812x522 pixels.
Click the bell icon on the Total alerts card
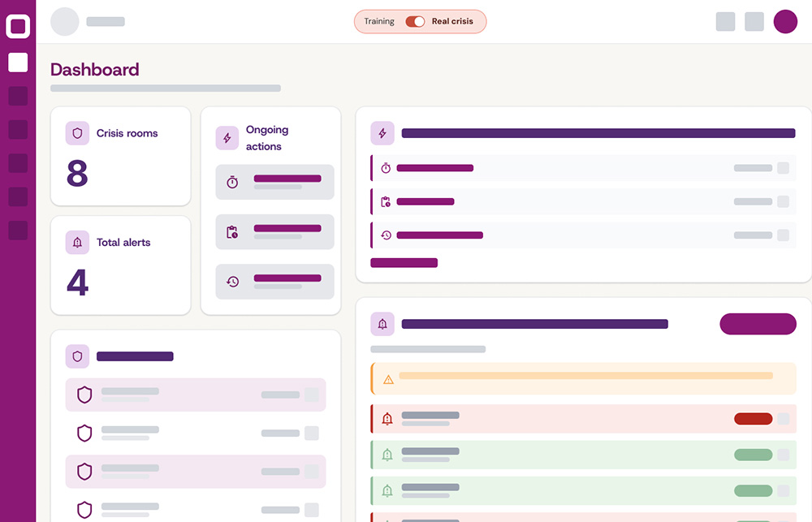click(78, 242)
